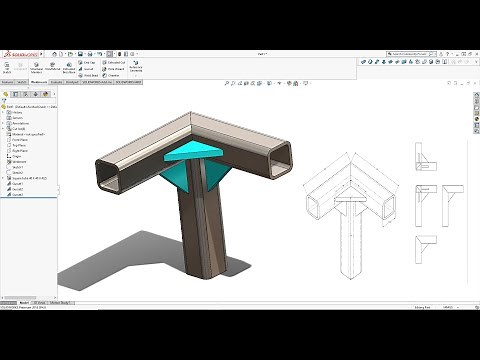Expand the Cut list folder
Viewport: 480px width, 360px height.
pyautogui.click(x=4, y=129)
